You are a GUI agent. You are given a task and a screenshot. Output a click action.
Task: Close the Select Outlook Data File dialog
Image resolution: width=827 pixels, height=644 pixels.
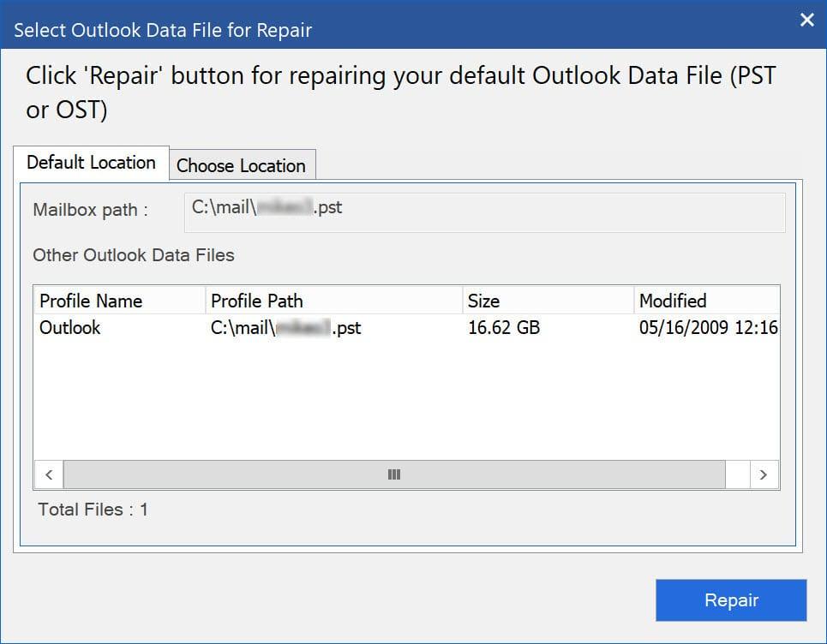806,20
